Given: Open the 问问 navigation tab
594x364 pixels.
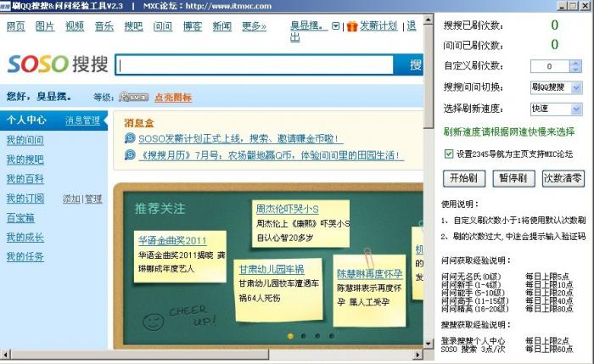Looking at the screenshot, I should 163,26.
